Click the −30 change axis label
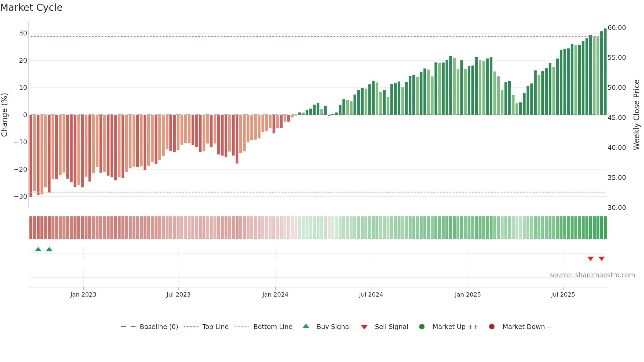Screen dimensions: 644x362 pos(20,197)
